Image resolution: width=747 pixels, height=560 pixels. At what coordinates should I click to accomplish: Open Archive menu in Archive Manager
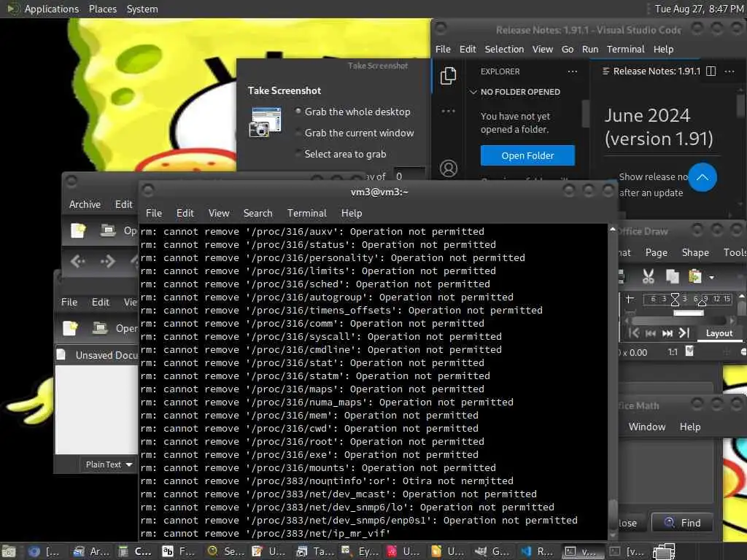tap(85, 204)
